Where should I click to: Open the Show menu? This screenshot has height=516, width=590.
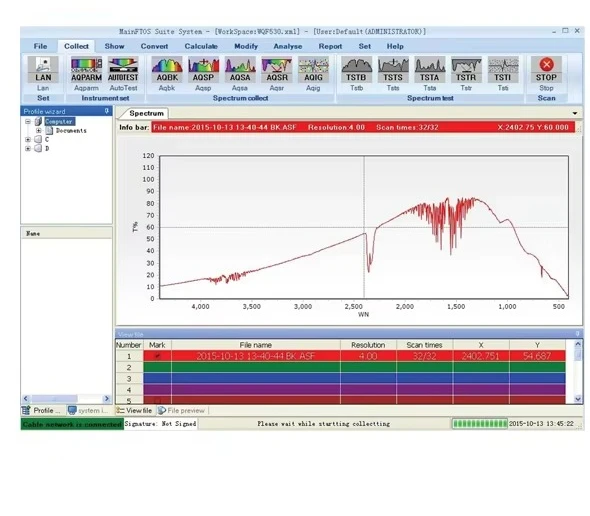click(114, 46)
